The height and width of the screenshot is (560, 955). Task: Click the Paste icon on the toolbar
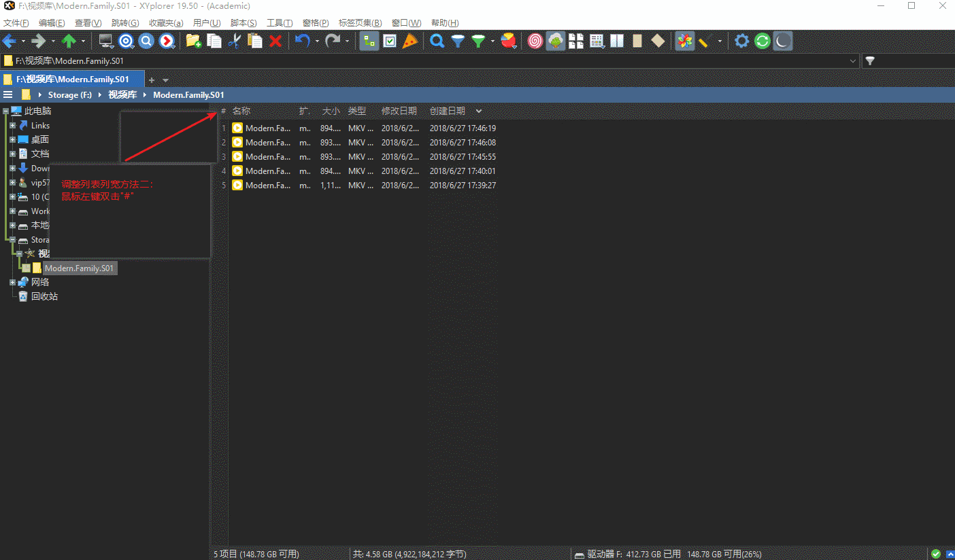(255, 41)
